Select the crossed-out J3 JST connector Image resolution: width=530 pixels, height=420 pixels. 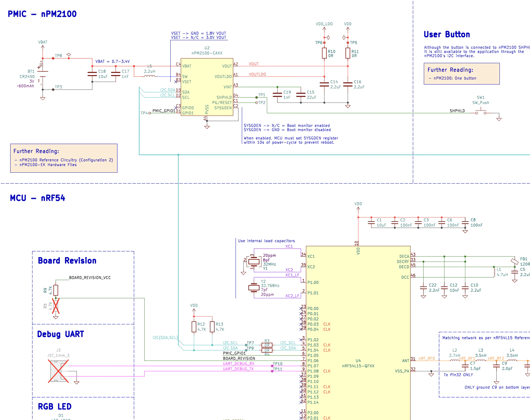(x=59, y=371)
